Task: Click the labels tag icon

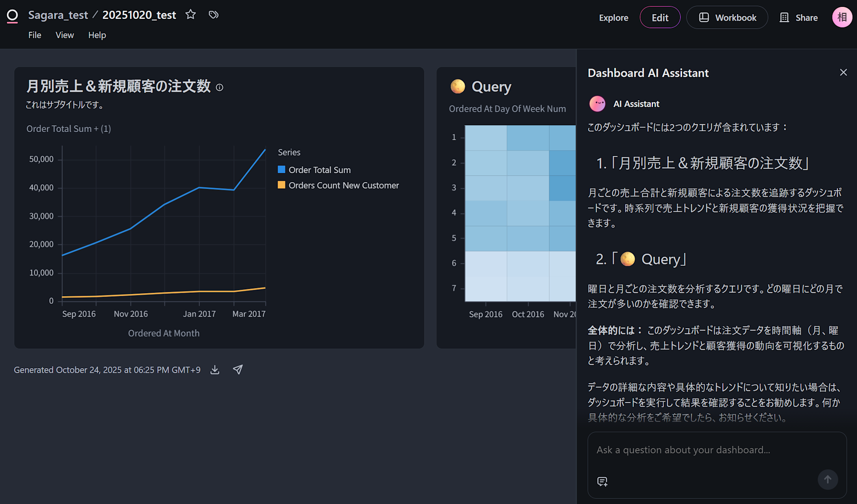Action: 213,15
